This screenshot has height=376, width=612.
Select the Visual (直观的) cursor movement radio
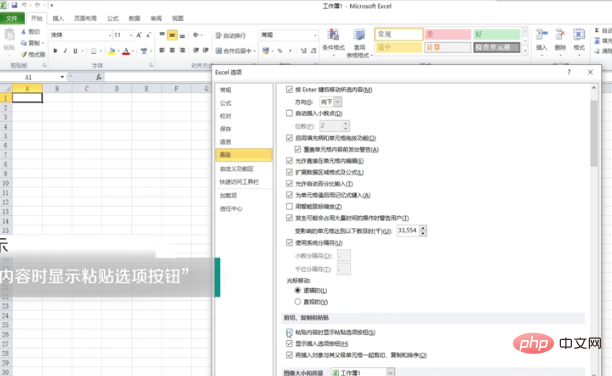(x=298, y=301)
